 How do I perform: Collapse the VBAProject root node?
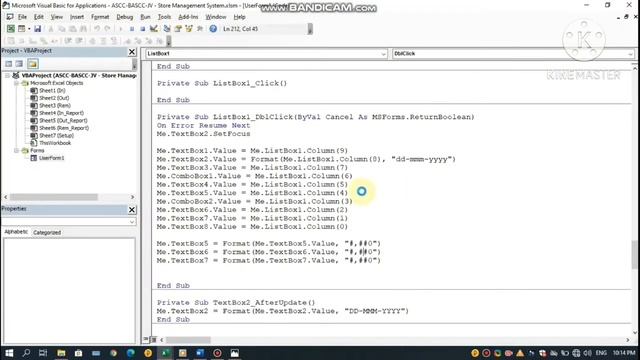pos(7,76)
